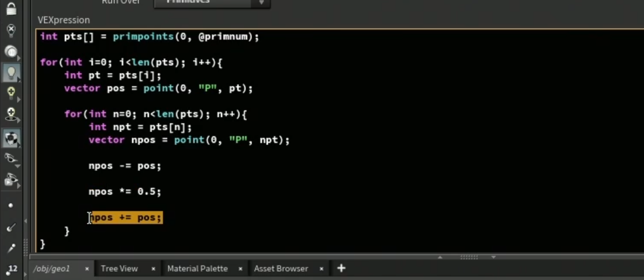644x280 pixels.
Task: Toggle the checkered material display icon
Action: click(x=11, y=138)
